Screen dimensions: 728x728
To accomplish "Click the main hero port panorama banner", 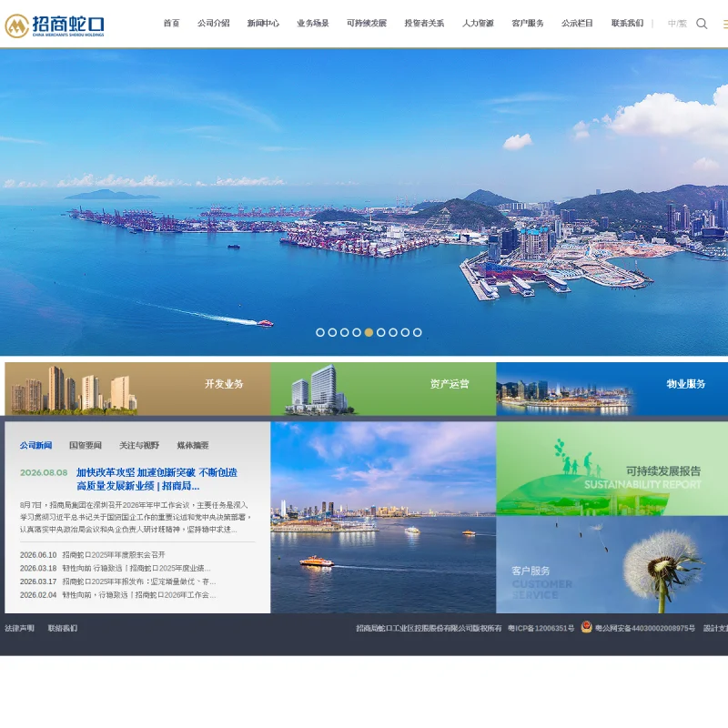I will click(364, 202).
